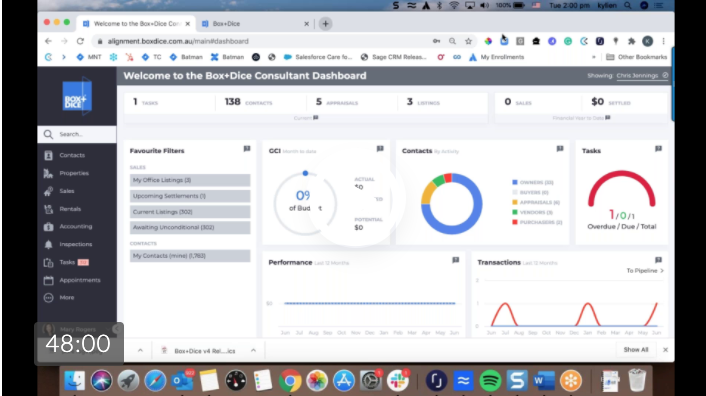The height and width of the screenshot is (396, 706).
Task: Follow the To Pipeline link
Action: [x=645, y=271]
